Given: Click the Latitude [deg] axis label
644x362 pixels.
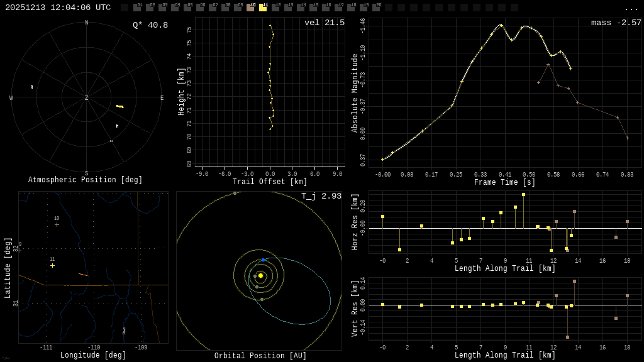Looking at the screenshot, I should click(8, 268).
